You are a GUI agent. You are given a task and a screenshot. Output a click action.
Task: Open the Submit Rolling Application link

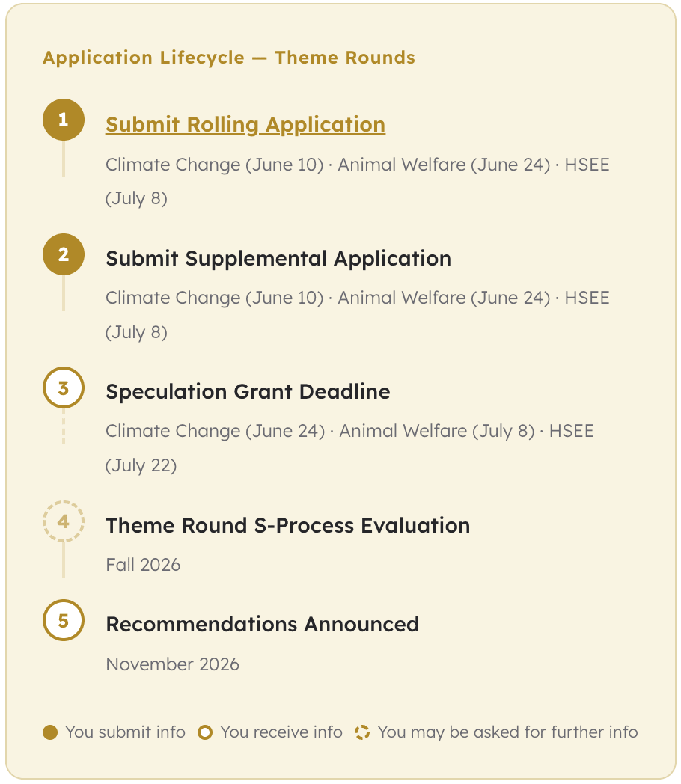(245, 124)
